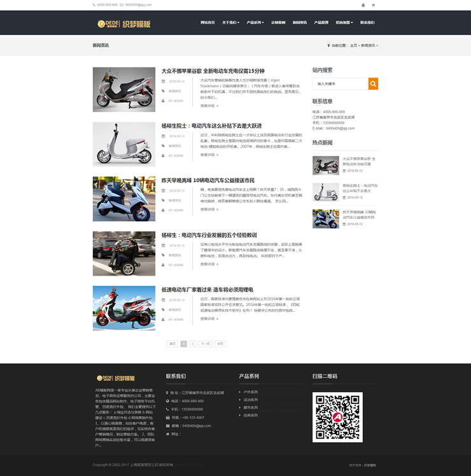Click the shopping cart icon in top bar

[x=373, y=5]
